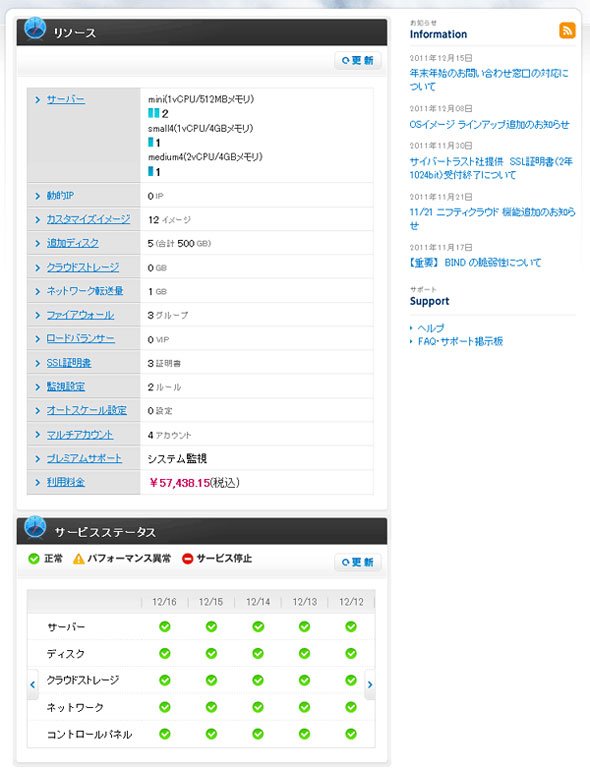590x771 pixels.
Task: Click the chevron beside サーバー resource row
Action: pos(37,100)
